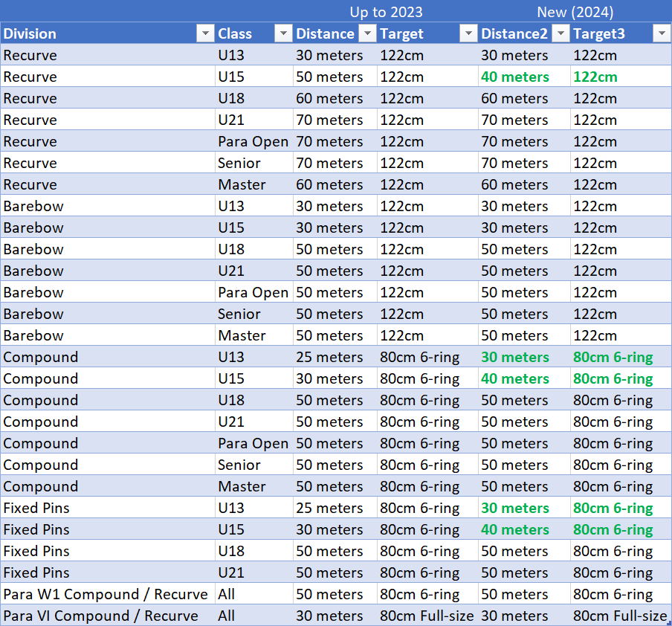Select green '80cm 6-ring' in Fixed Pins U15 row
This screenshot has width=672, height=626.
point(613,529)
